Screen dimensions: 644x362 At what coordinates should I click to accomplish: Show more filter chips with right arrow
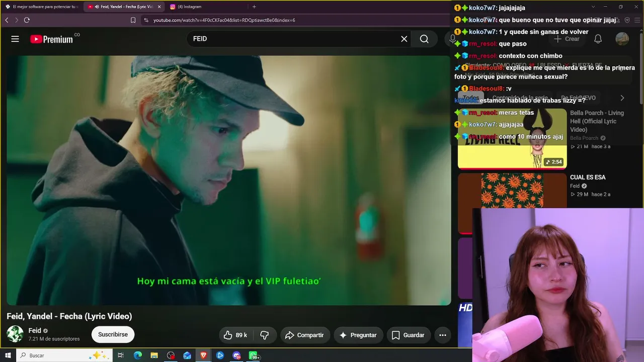pyautogui.click(x=622, y=98)
